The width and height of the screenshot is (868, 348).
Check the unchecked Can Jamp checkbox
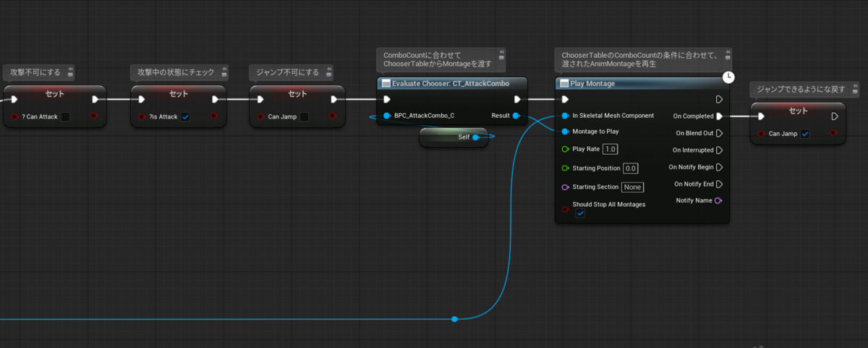(x=303, y=116)
